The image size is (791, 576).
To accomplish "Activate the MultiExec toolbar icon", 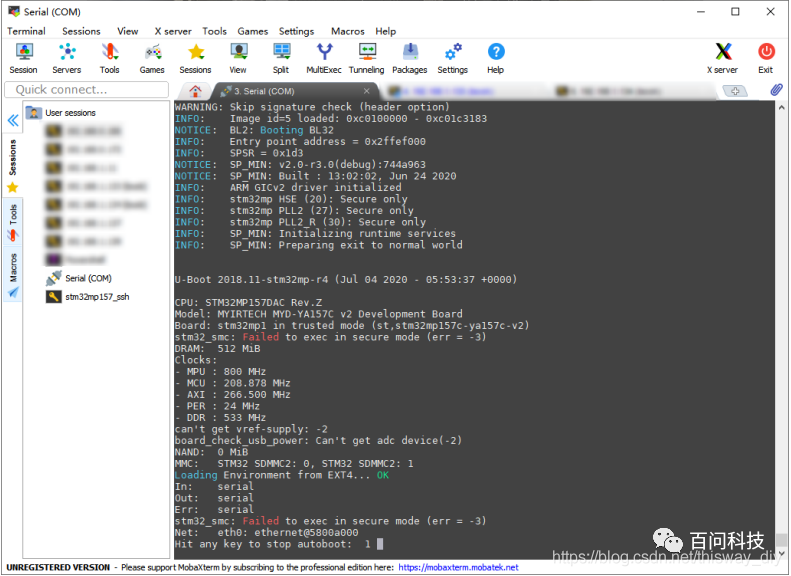I will [x=324, y=58].
